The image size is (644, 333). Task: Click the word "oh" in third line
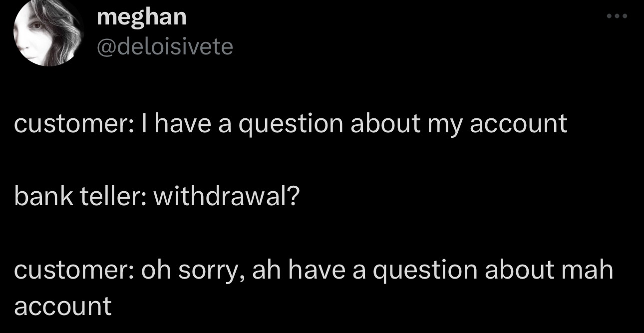click(x=155, y=270)
